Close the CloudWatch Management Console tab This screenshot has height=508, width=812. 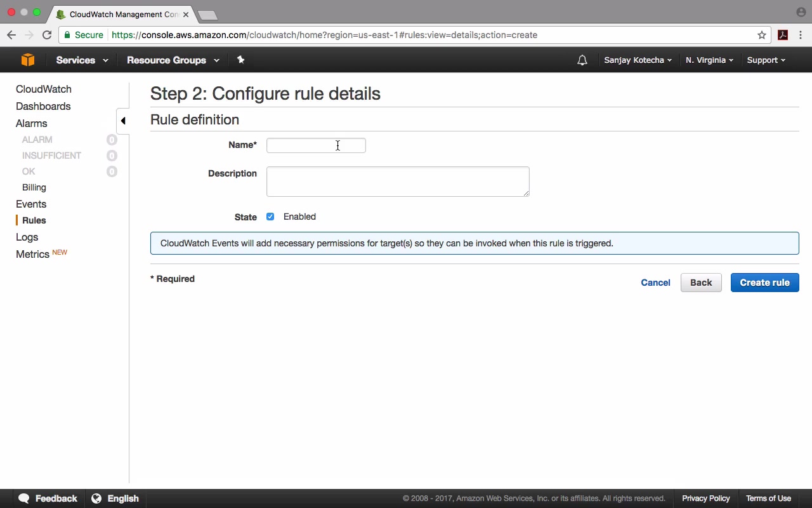coord(186,14)
